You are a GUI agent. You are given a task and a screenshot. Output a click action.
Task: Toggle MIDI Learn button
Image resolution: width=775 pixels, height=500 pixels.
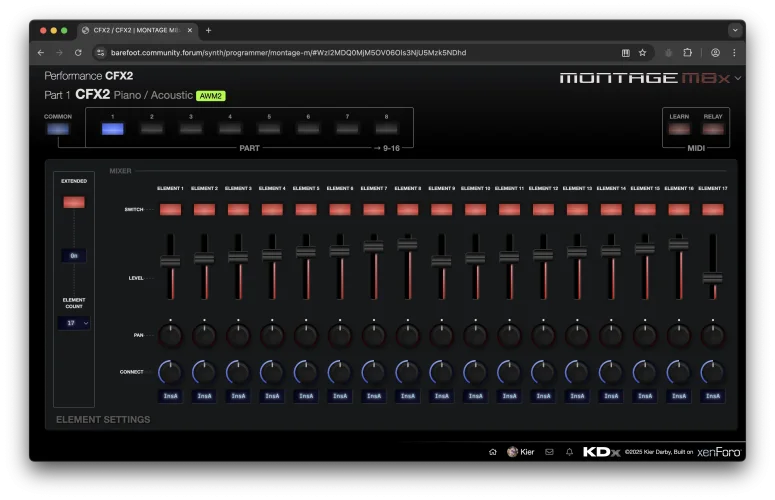679,129
